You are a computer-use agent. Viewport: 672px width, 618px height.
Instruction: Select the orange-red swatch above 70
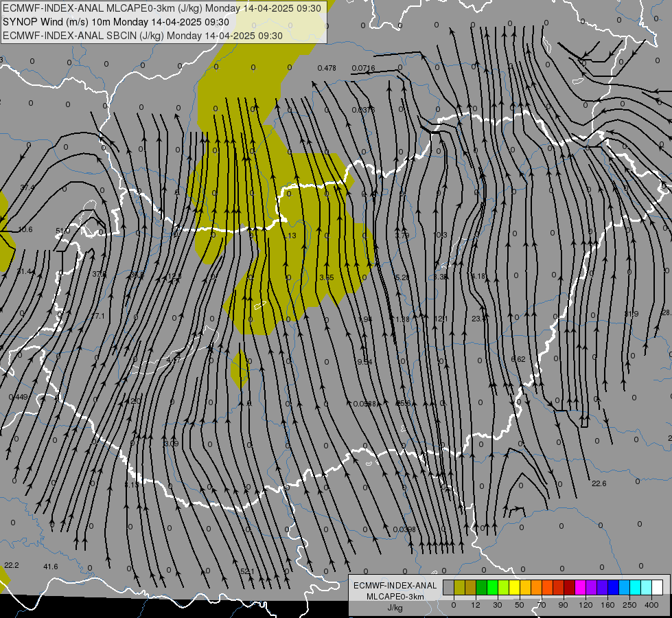click(x=547, y=587)
